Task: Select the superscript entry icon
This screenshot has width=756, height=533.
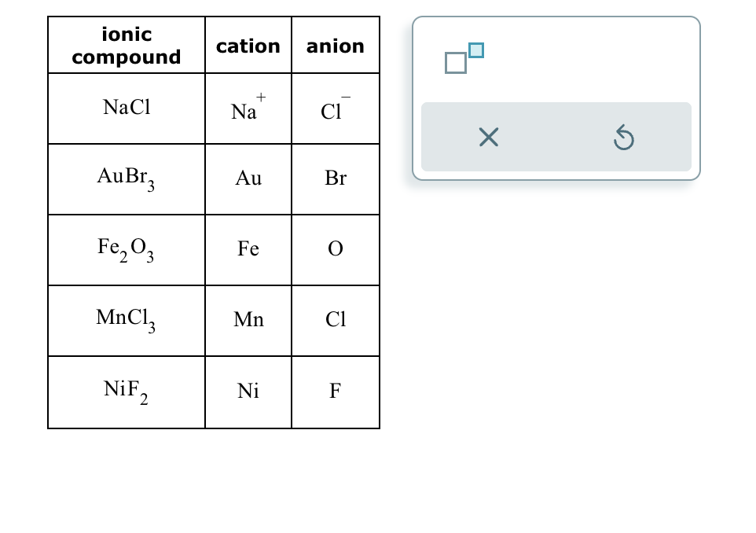Action: click(464, 57)
